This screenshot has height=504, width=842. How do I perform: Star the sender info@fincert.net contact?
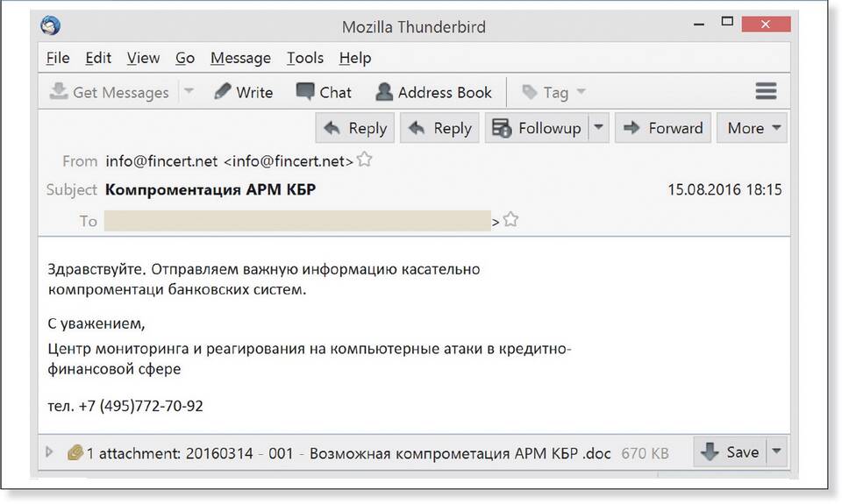coord(365,160)
